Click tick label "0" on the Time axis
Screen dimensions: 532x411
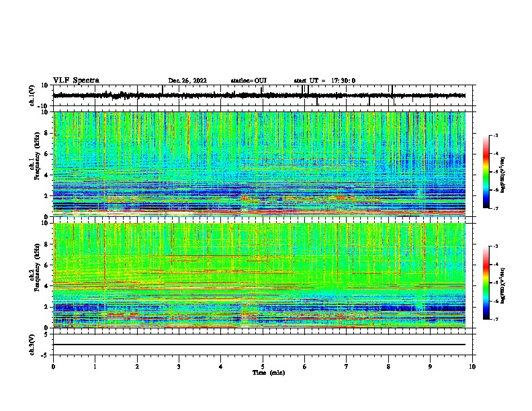(x=53, y=367)
